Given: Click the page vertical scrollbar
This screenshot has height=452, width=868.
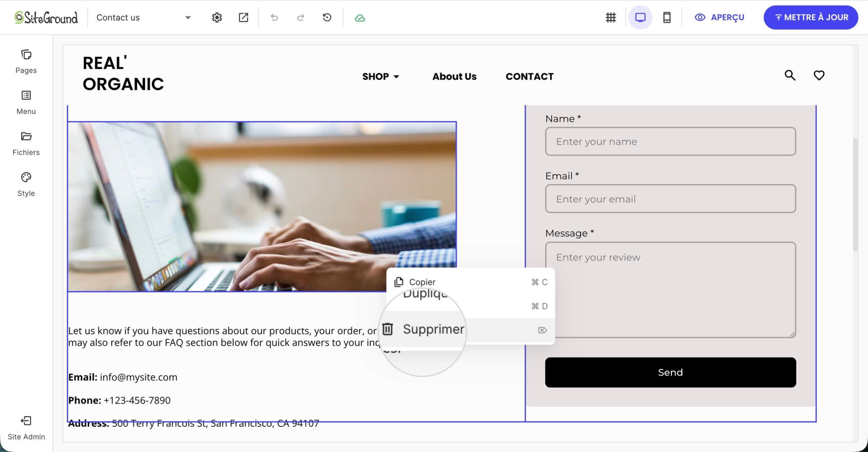Looking at the screenshot, I should pyautogui.click(x=855, y=194).
